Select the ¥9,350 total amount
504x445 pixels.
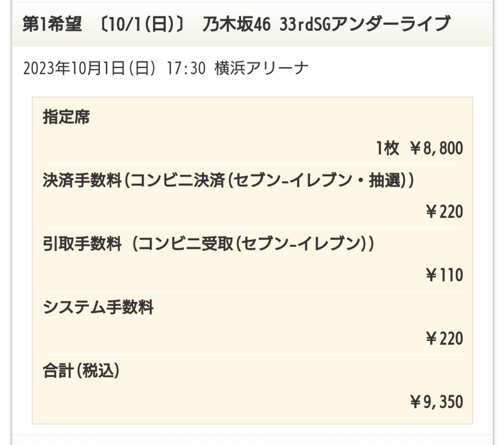click(436, 402)
